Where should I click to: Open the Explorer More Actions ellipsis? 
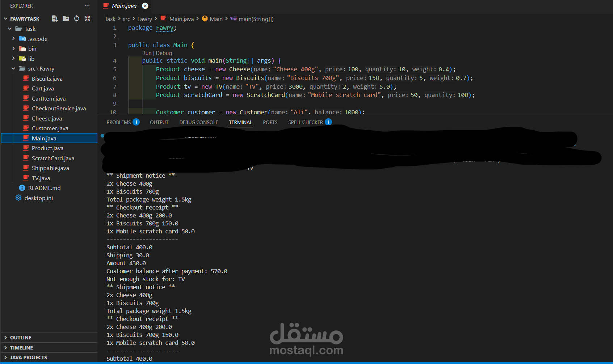tap(87, 6)
